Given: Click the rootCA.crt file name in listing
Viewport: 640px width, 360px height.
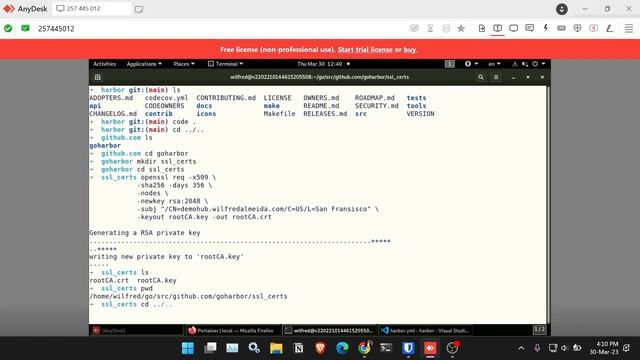Looking at the screenshot, I should coord(109,280).
